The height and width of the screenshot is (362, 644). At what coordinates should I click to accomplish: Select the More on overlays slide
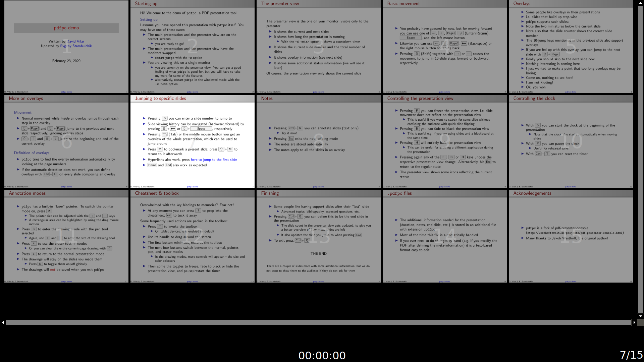tap(66, 141)
